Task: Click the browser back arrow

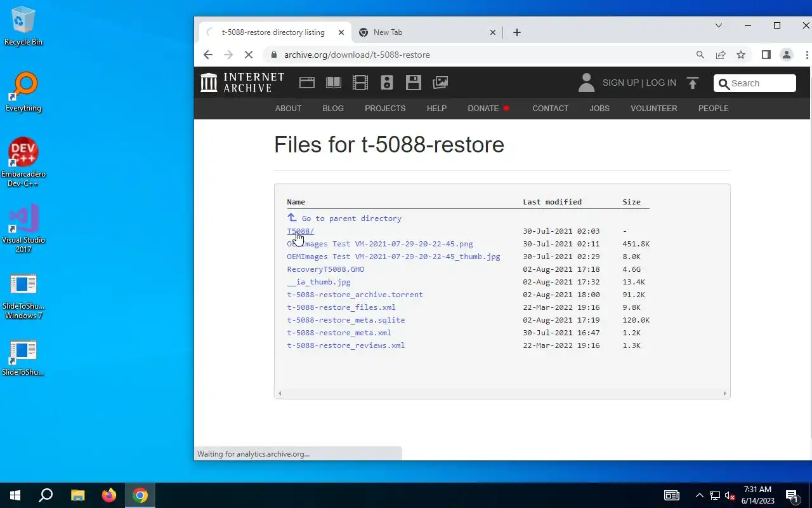Action: coord(208,55)
